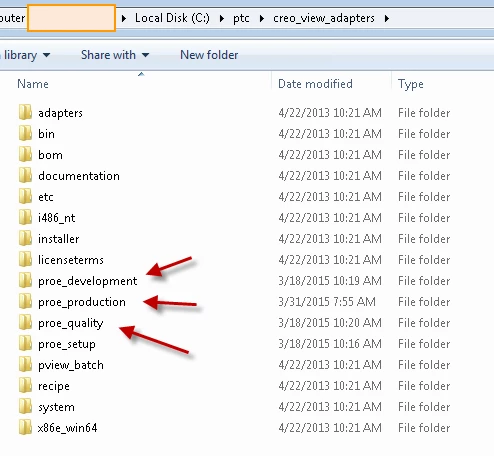Image resolution: width=494 pixels, height=456 pixels.
Task: Select the recipe folder name
Action: (54, 386)
